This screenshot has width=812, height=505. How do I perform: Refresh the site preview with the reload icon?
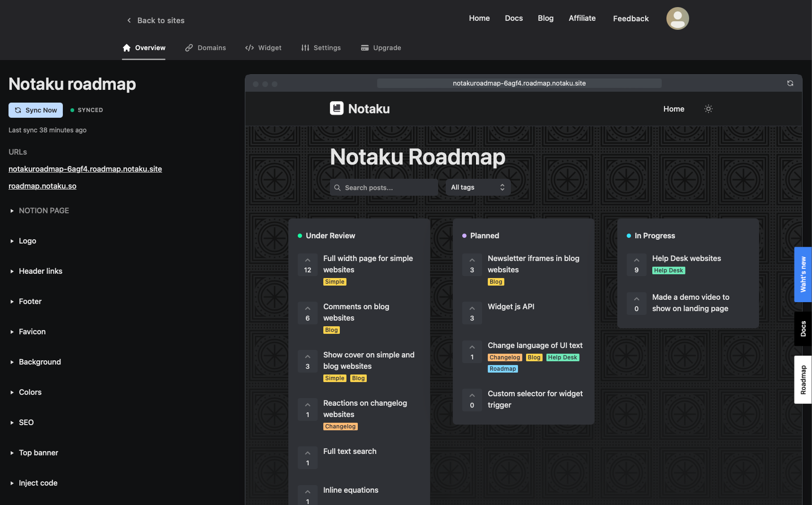point(789,83)
